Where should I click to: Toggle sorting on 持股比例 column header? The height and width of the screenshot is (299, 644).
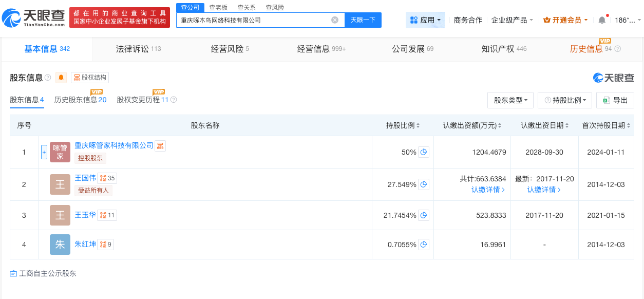417,124
